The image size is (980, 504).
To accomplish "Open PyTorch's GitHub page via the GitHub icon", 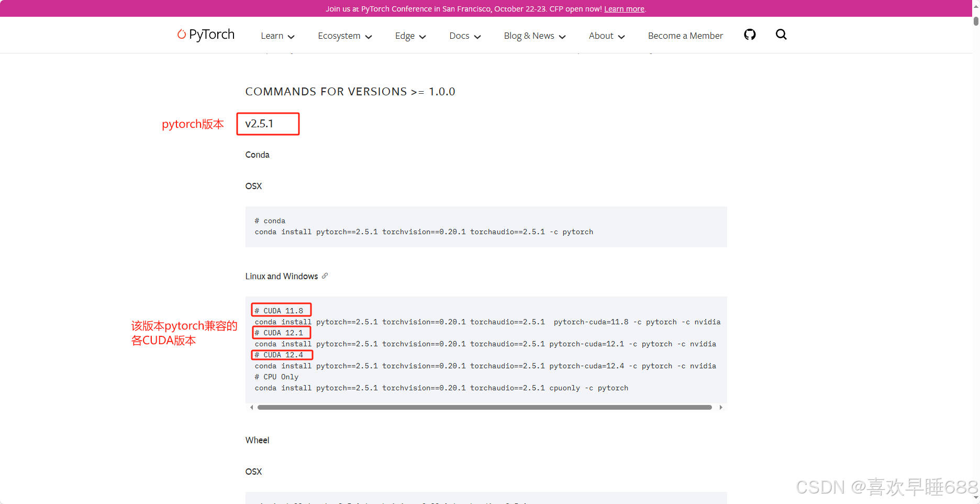I will point(750,34).
